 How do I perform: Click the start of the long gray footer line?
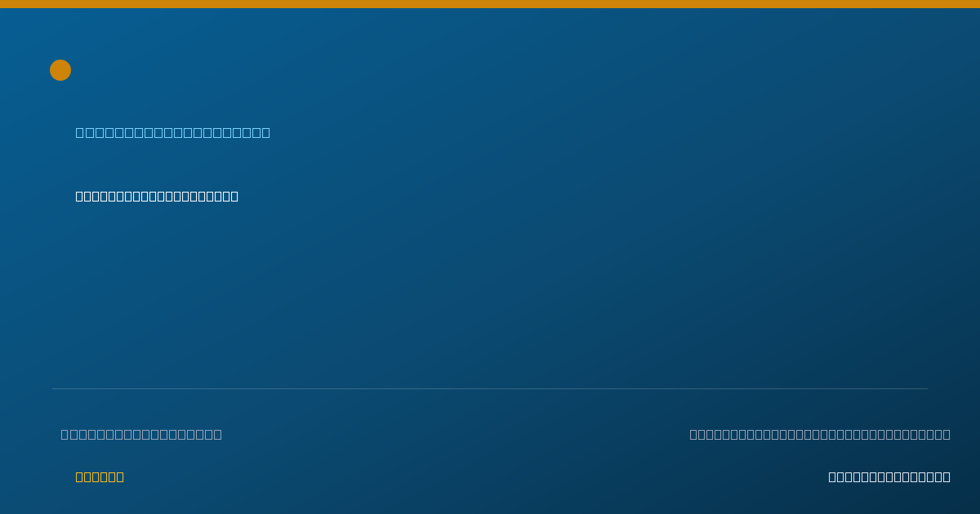coord(693,434)
